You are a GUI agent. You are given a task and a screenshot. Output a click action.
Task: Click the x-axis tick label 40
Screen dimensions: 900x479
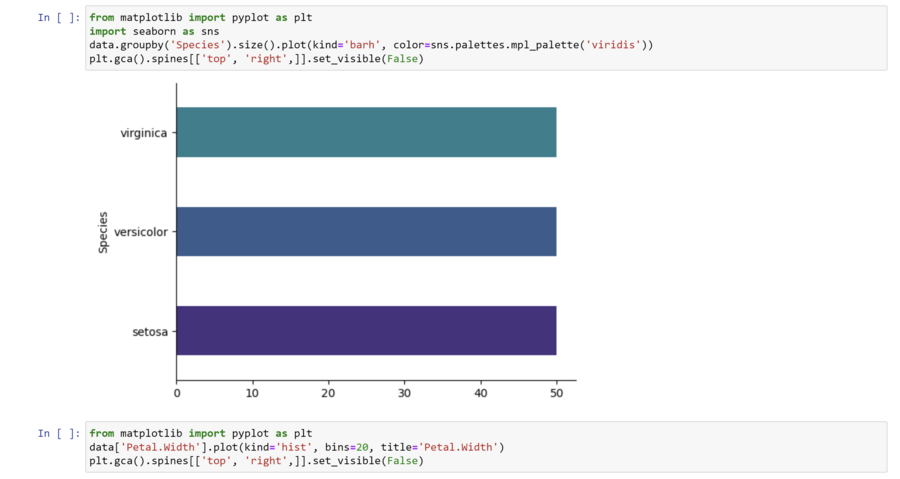480,393
